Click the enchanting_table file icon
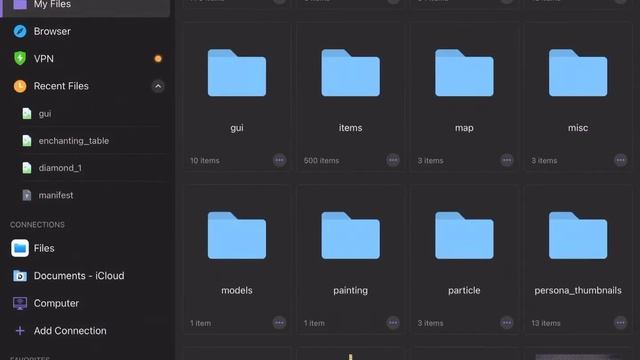This screenshot has width=640, height=360. (x=27, y=141)
